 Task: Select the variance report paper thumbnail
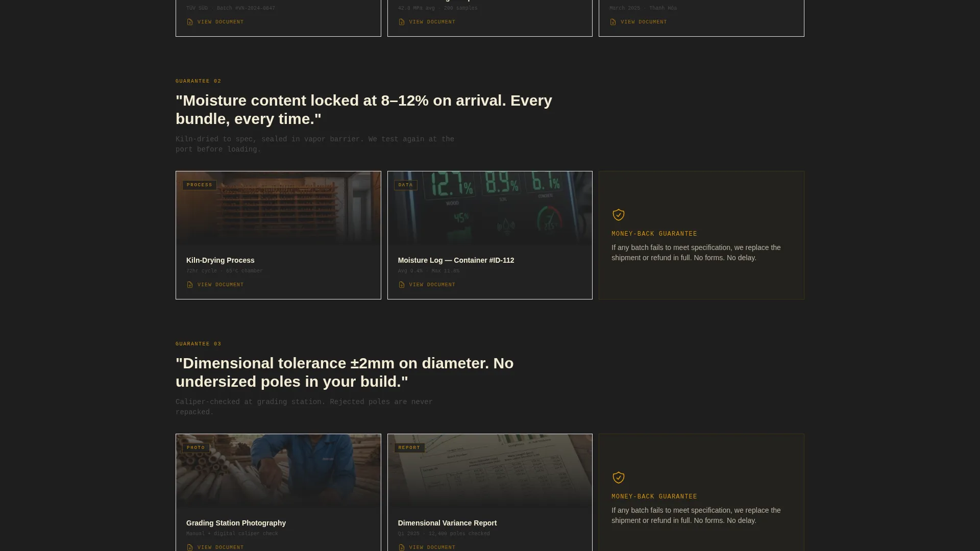[490, 471]
